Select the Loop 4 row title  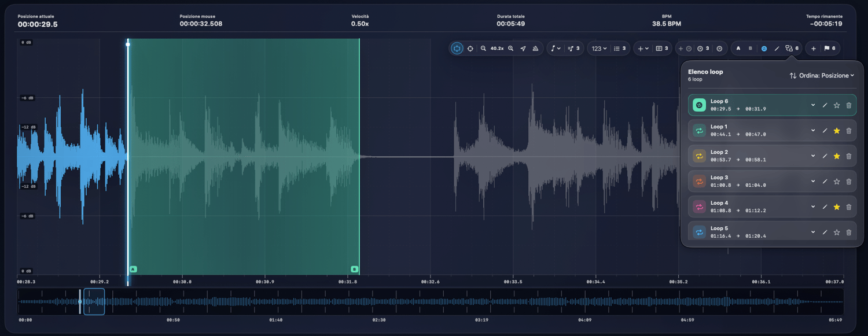pos(719,203)
